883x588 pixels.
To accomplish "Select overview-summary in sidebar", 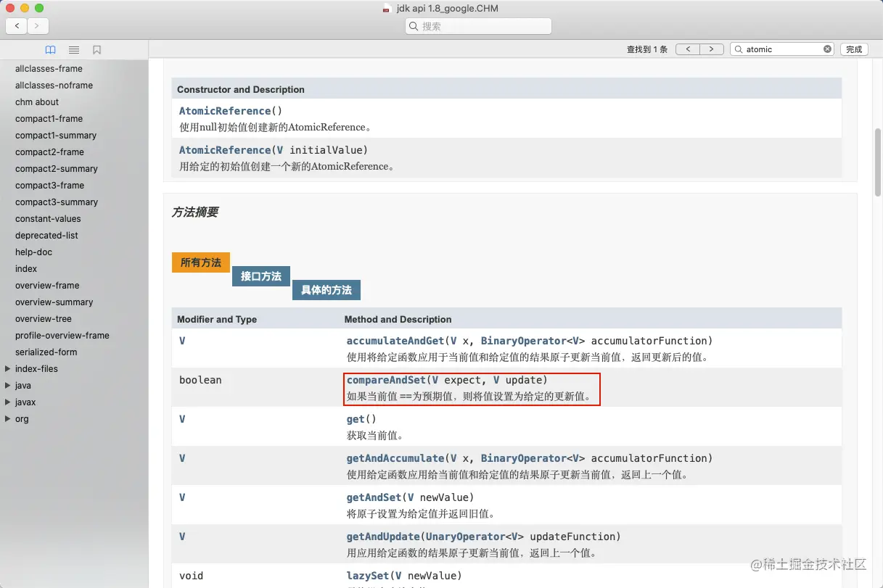I will pos(54,302).
